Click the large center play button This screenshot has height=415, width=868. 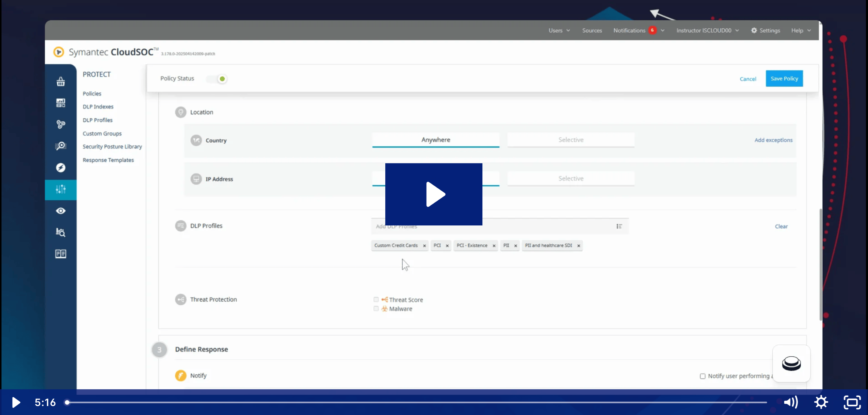tap(434, 194)
